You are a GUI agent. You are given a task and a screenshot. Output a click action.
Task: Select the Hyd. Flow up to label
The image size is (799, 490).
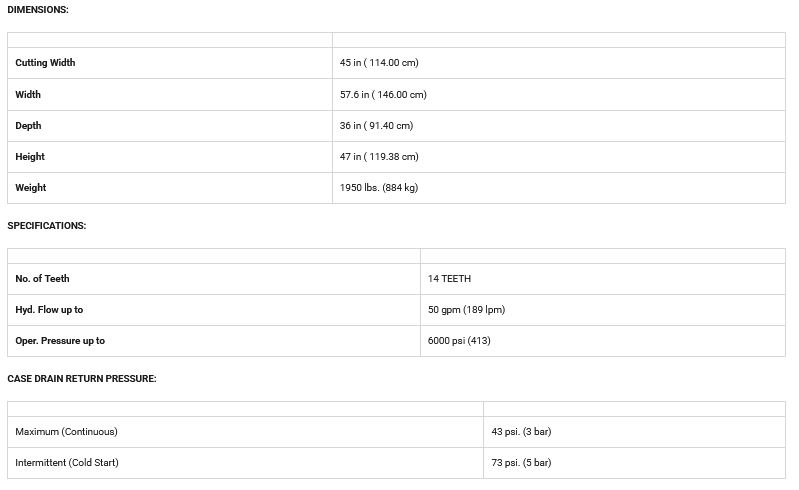click(x=49, y=310)
